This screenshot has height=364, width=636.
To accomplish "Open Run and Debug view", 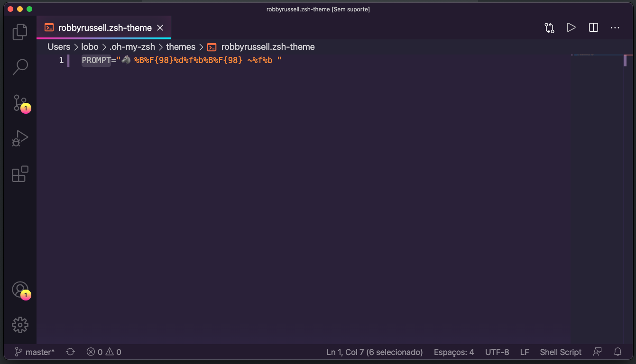I will point(20,138).
